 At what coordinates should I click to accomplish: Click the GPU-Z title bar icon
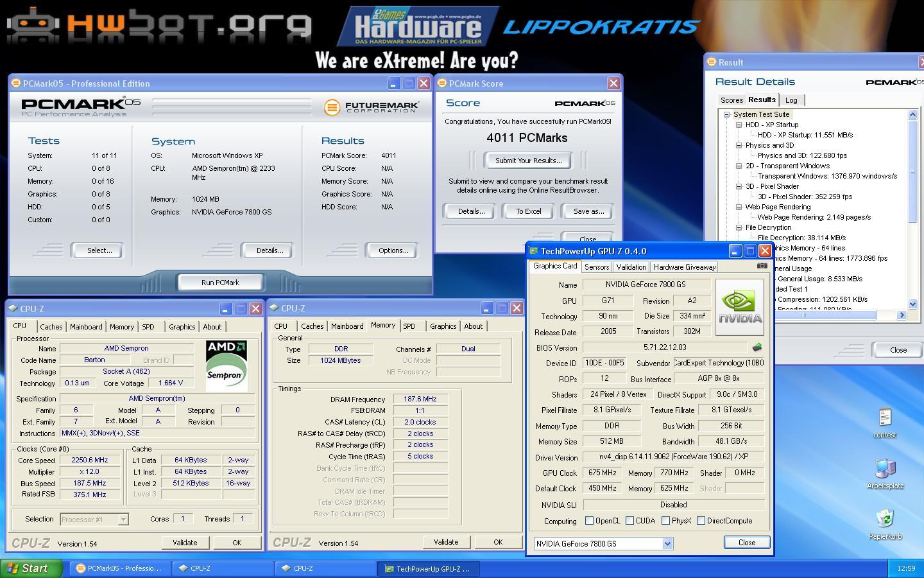click(x=533, y=250)
